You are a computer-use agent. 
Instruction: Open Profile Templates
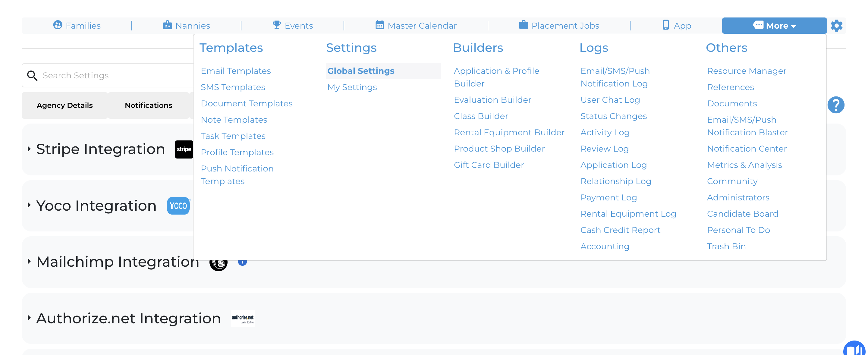click(237, 152)
